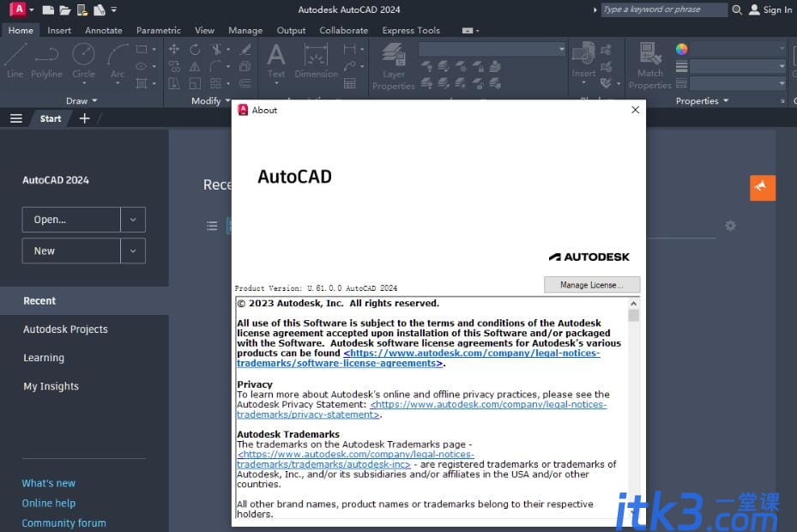The height and width of the screenshot is (532, 797).
Task: Expand the New button dropdown arrow
Action: (x=133, y=251)
